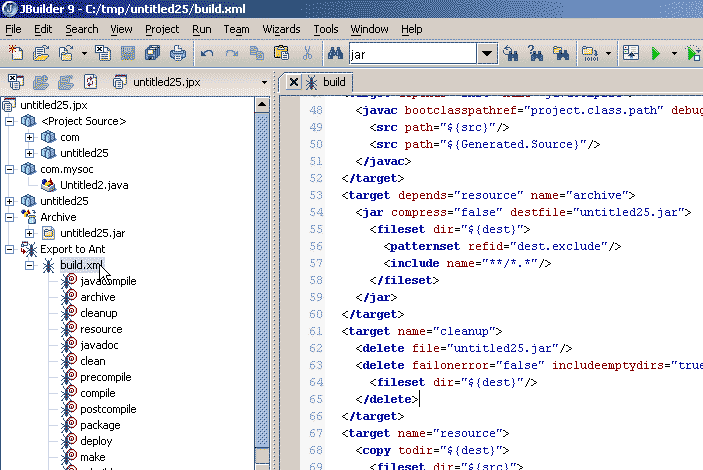
Task: Open the search text combo dropdown
Action: pyautogui.click(x=486, y=53)
